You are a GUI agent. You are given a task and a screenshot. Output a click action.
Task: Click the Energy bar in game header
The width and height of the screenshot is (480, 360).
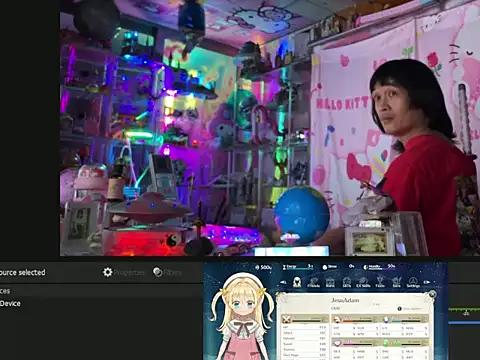pos(298,267)
